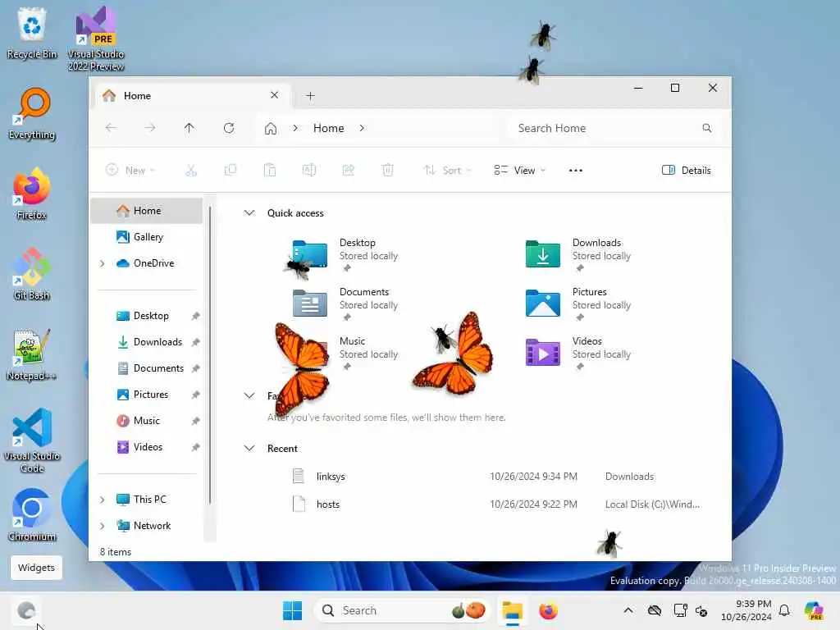Image resolution: width=840 pixels, height=630 pixels.
Task: Navigate up one folder level
Action: 189,128
